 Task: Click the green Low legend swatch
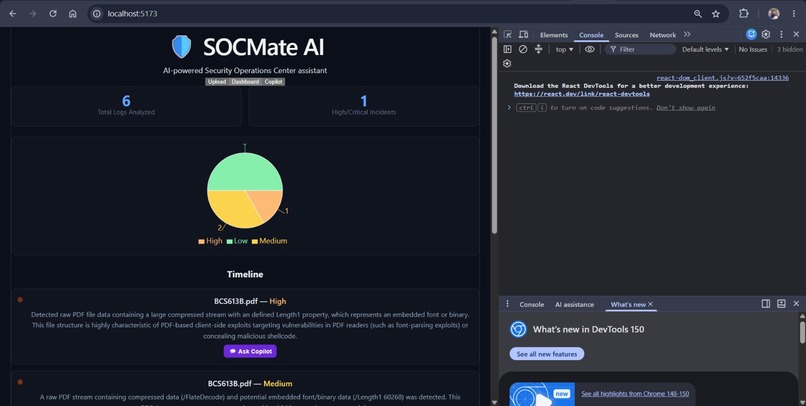click(x=229, y=242)
